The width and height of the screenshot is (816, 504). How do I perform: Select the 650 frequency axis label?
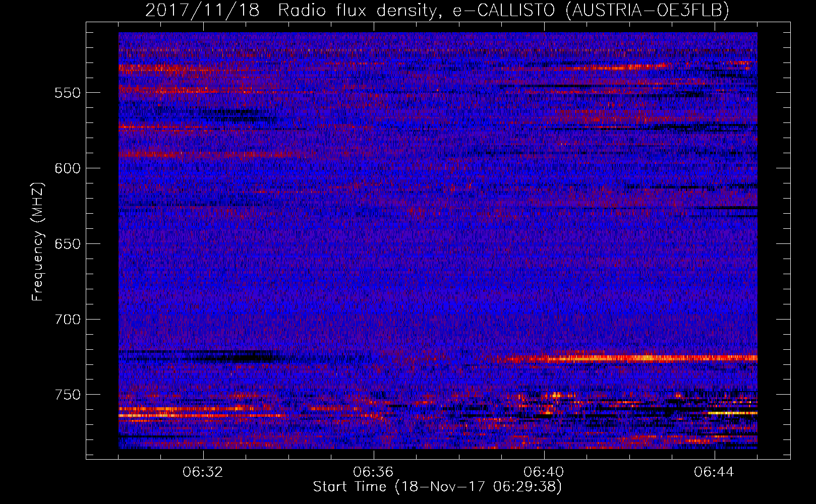(x=68, y=244)
